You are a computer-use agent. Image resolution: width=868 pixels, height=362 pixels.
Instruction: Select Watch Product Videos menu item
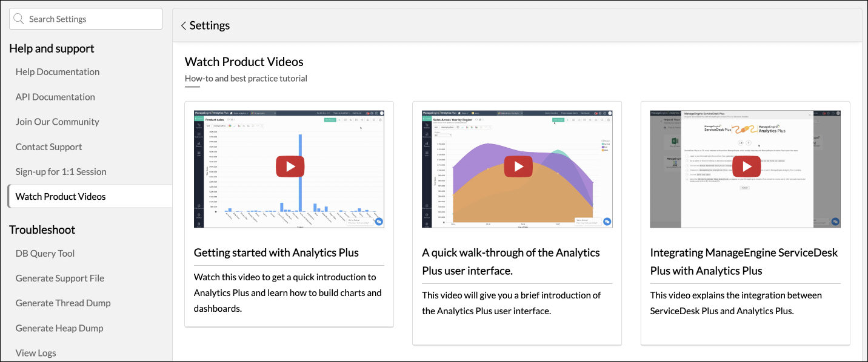point(61,196)
